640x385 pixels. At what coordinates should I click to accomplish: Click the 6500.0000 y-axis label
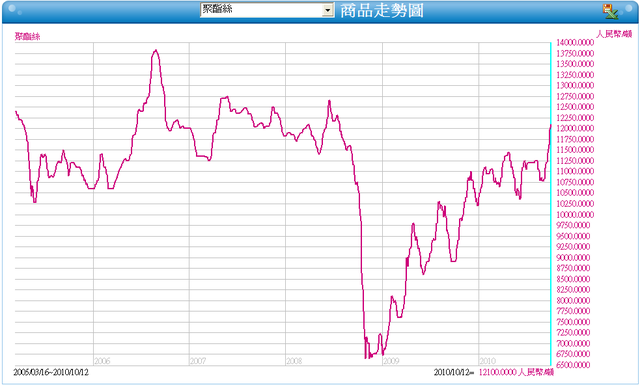(x=573, y=365)
